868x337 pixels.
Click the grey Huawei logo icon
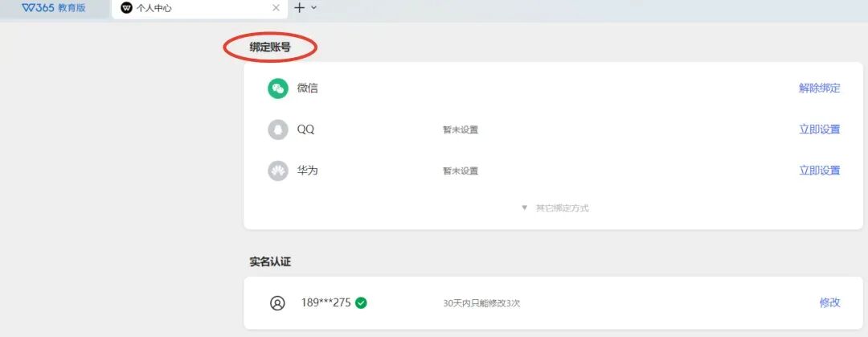(278, 171)
